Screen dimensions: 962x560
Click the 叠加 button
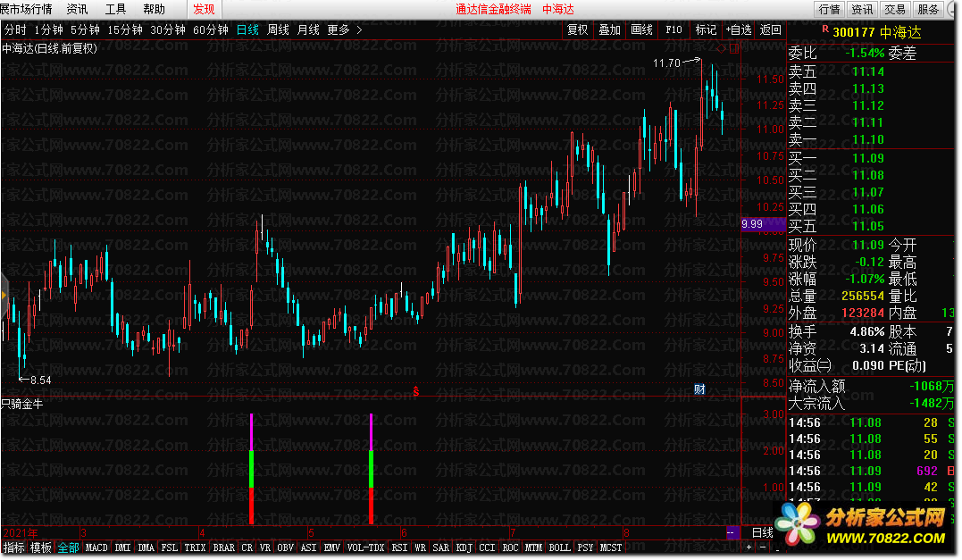pos(610,29)
